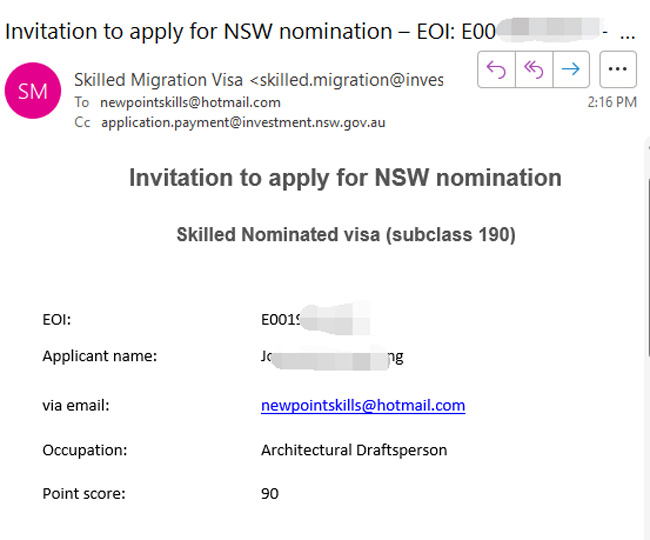Click the Cc label in header
This screenshot has width=650, height=540.
pos(82,122)
